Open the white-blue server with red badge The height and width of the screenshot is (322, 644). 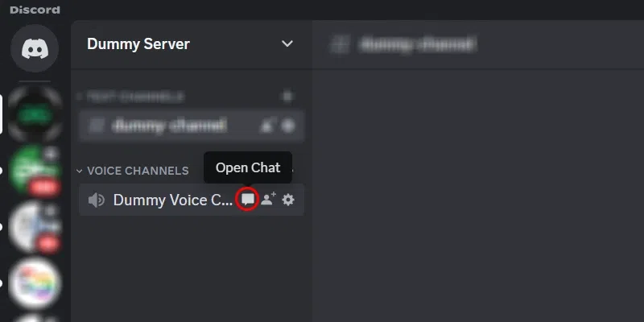coord(35,227)
